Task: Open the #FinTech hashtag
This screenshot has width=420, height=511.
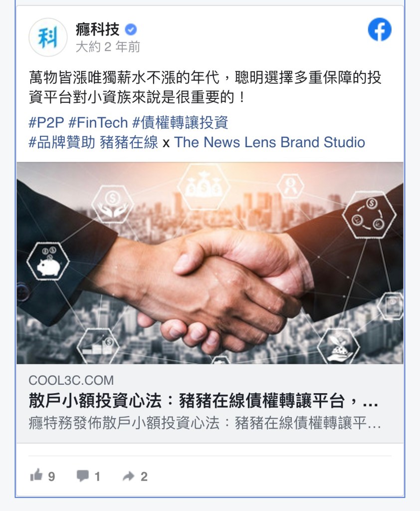Action: [98, 123]
